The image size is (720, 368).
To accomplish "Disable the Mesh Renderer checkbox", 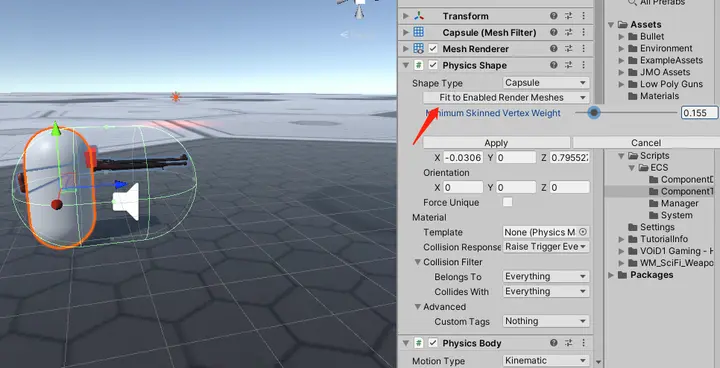I will (x=433, y=48).
